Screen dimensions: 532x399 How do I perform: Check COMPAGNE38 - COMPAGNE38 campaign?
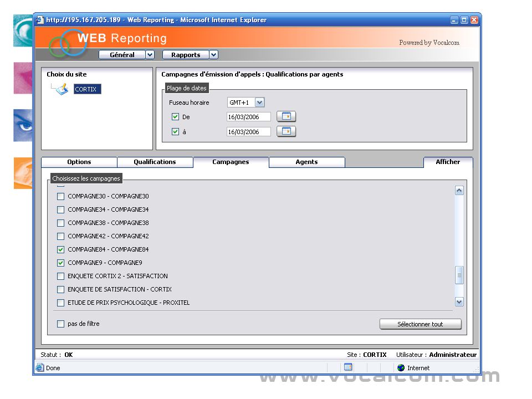pos(60,223)
